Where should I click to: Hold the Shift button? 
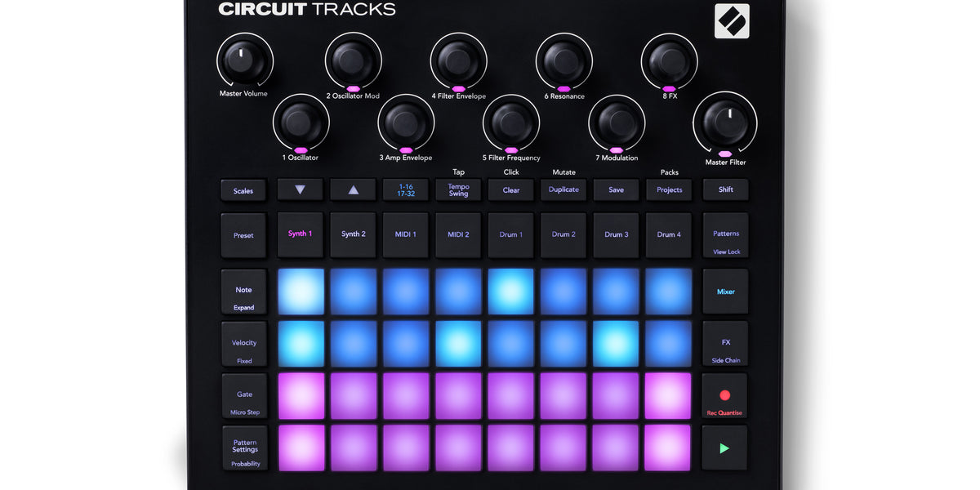coord(725,189)
